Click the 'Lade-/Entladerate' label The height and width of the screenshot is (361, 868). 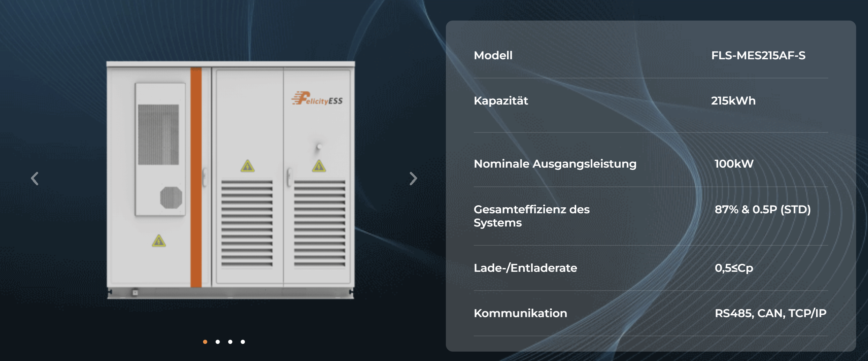[525, 268]
